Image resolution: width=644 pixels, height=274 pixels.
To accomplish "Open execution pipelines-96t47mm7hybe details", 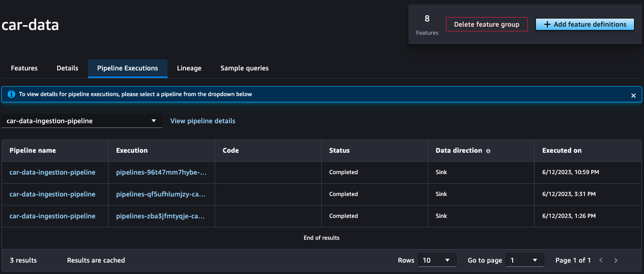I will point(162,172).
